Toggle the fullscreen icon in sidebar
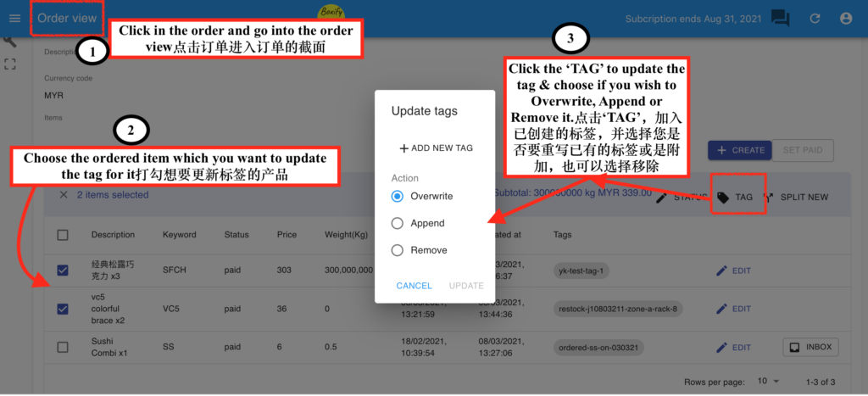868x396 pixels. click(x=10, y=64)
